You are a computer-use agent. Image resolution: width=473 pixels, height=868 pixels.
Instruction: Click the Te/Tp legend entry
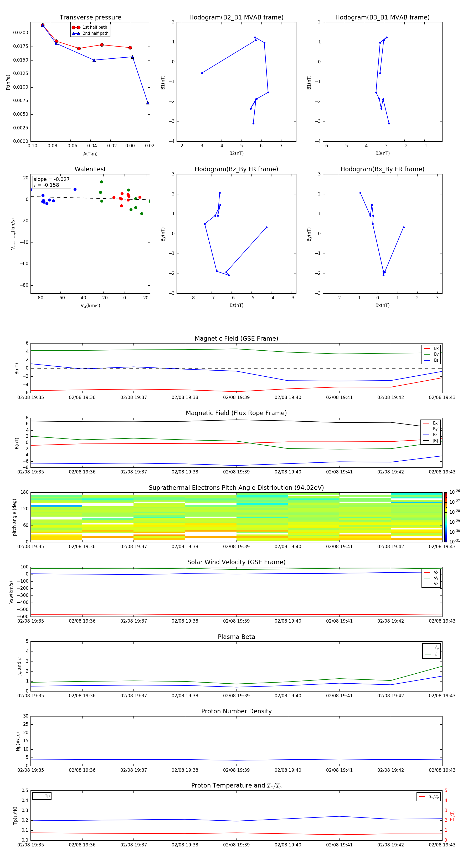(x=429, y=796)
